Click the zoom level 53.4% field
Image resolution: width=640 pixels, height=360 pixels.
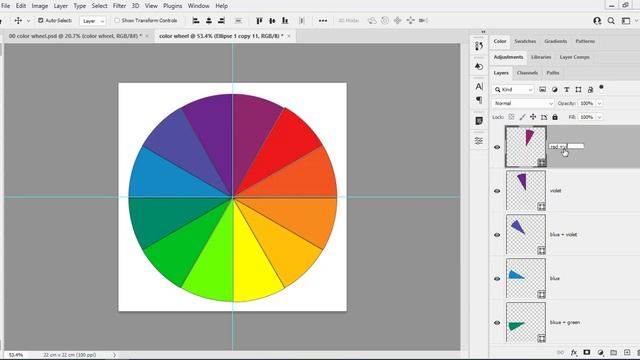[16, 355]
